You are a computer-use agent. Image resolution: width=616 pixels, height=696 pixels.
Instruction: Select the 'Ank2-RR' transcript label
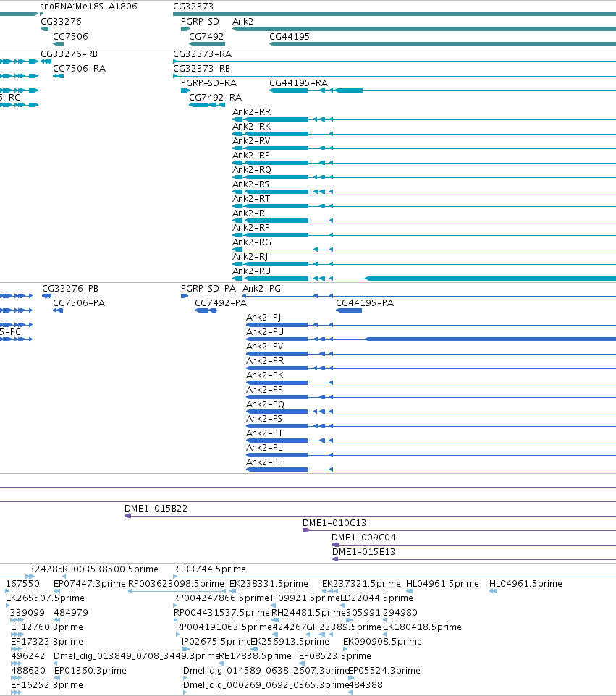click(251, 112)
